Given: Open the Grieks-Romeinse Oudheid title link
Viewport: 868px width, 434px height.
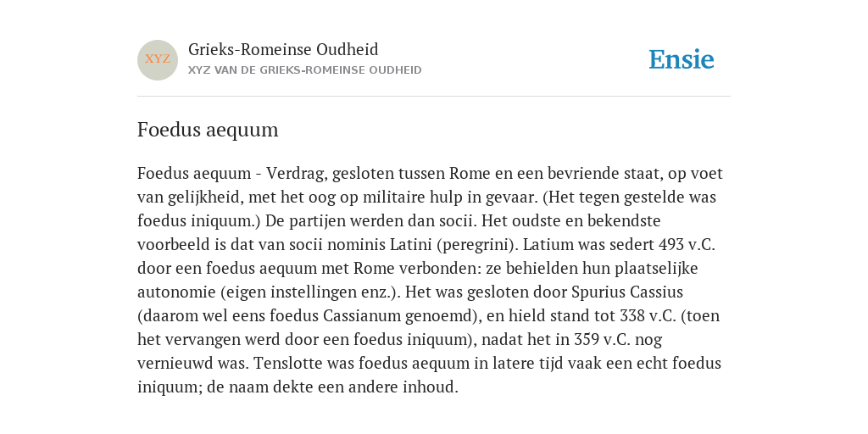Looking at the screenshot, I should [x=283, y=50].
